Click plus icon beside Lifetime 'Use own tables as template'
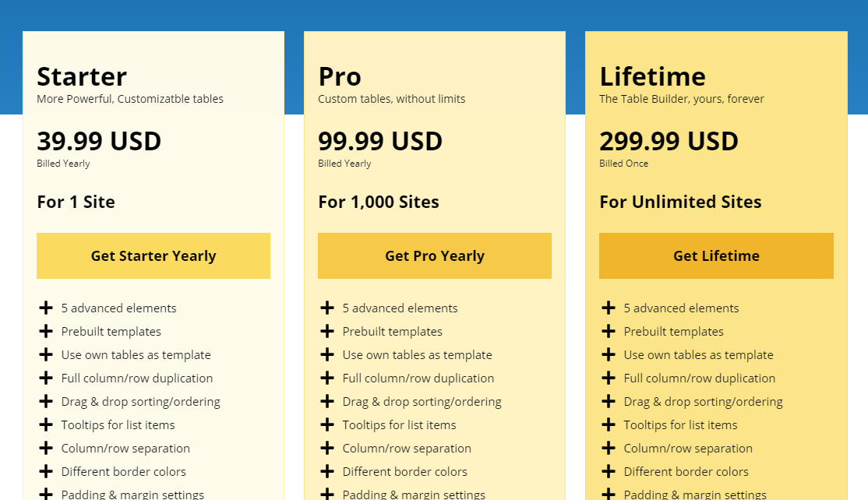 tap(609, 354)
